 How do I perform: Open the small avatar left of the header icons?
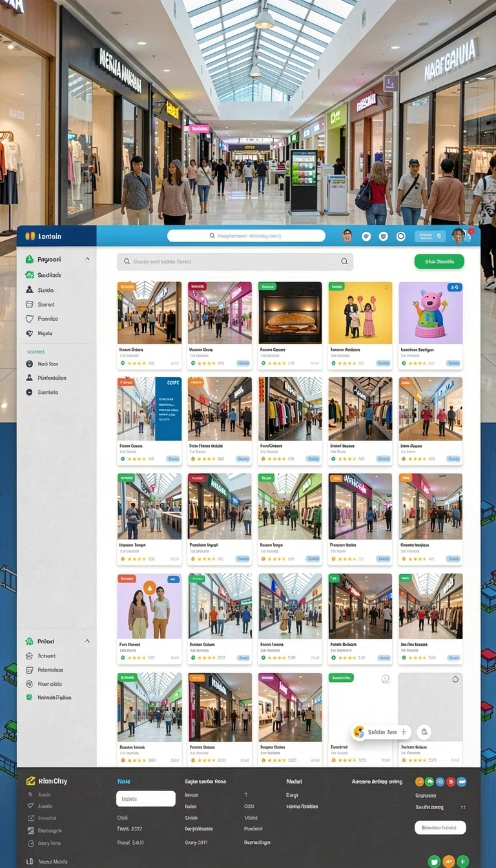347,236
